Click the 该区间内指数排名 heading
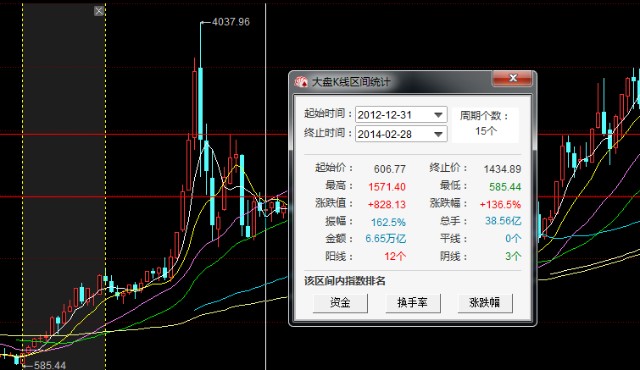Viewport: 640px width, 370px height. click(345, 281)
